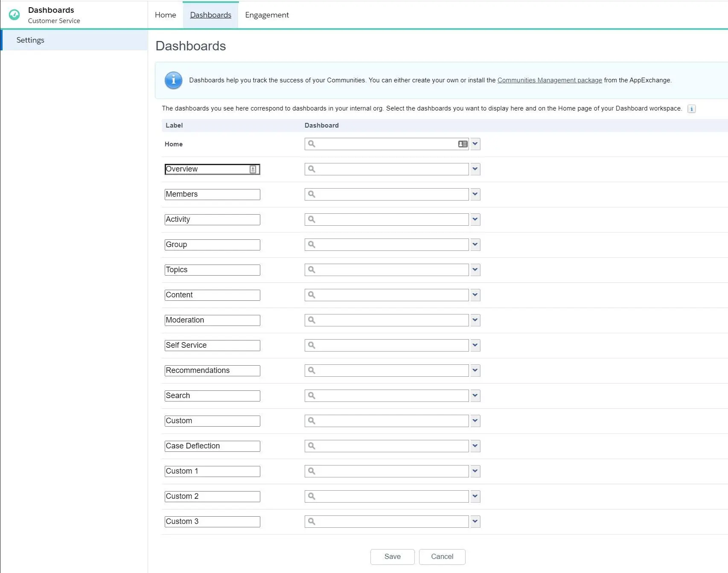
Task: Click lookup search icon in Home row
Action: pyautogui.click(x=312, y=144)
